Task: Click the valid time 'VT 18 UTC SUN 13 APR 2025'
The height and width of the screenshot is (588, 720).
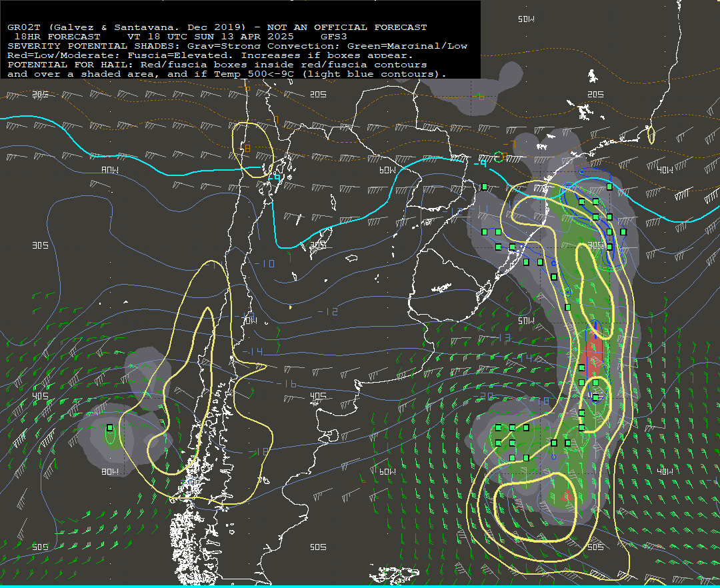Action: [210, 36]
